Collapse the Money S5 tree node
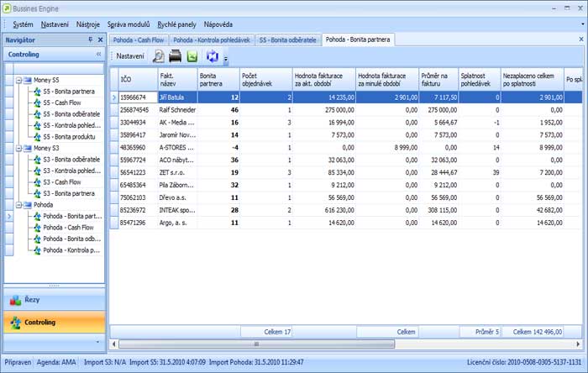The width and height of the screenshot is (588, 373). 18,81
